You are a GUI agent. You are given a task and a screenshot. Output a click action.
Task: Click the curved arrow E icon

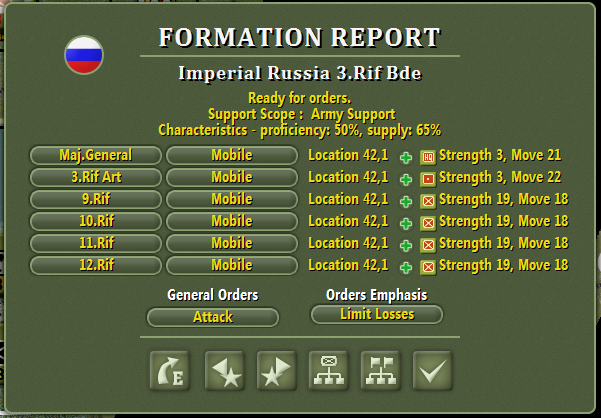[x=170, y=370]
